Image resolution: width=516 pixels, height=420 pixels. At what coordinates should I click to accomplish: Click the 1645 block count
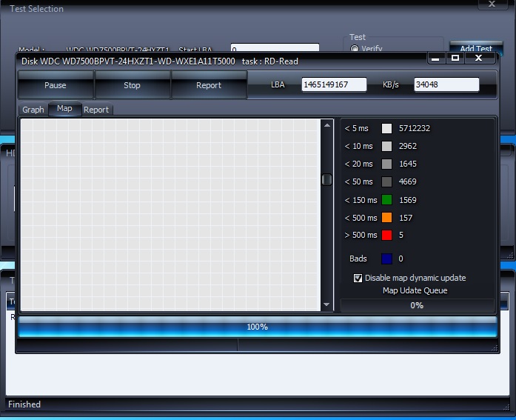click(x=408, y=164)
